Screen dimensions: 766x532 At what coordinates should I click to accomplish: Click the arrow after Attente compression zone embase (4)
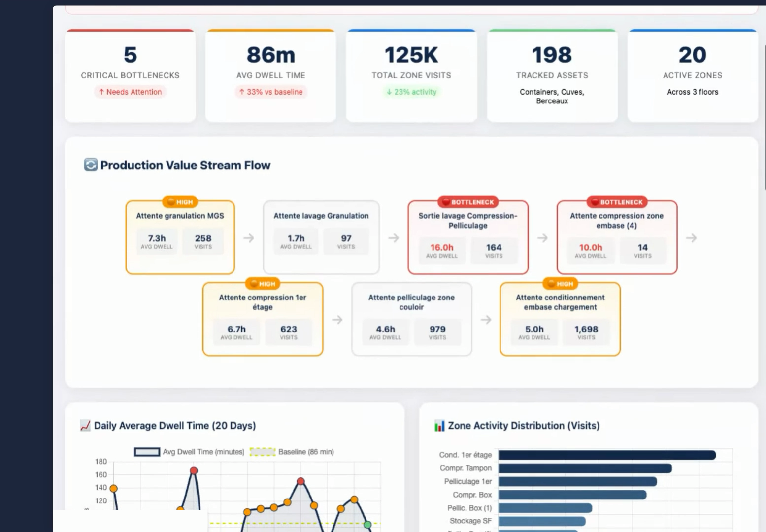(x=691, y=238)
